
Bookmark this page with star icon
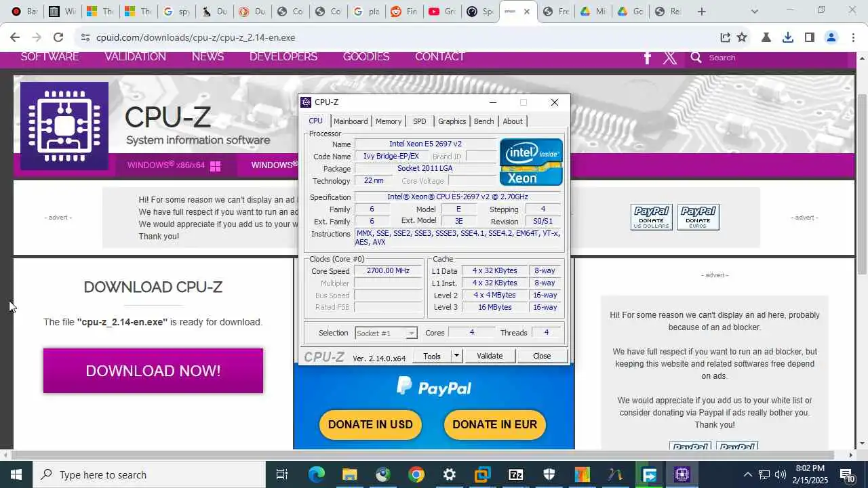(x=742, y=37)
